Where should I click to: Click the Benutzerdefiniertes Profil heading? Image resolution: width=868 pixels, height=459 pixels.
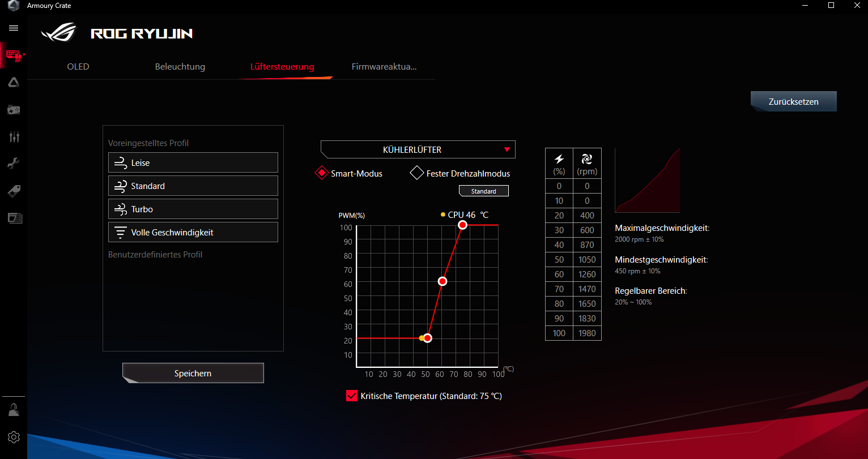[x=155, y=255]
